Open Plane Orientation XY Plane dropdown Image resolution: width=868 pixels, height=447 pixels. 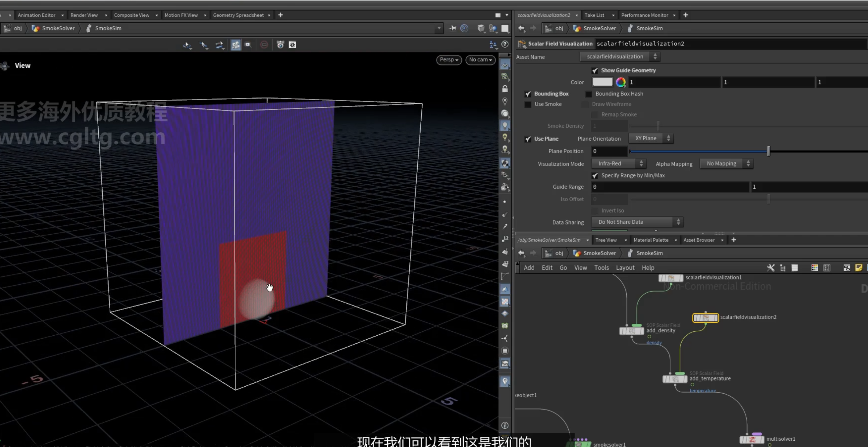coord(651,138)
